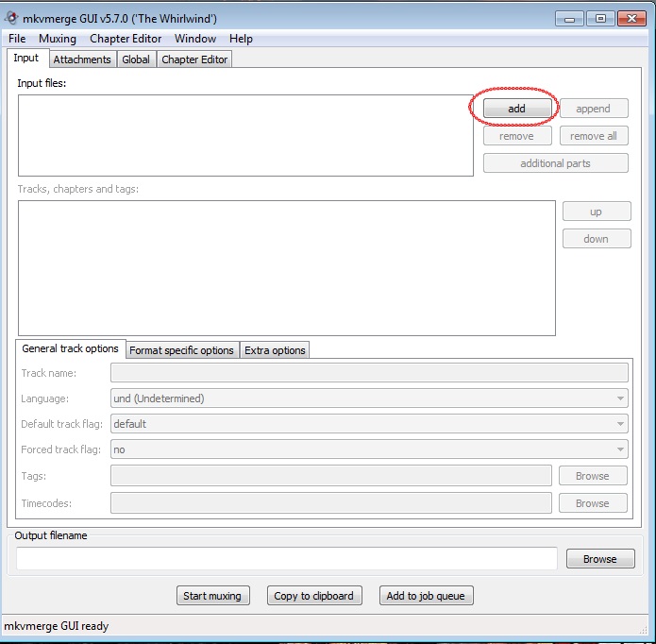Screen dimensions: 656x644
Task: Open the Window menu
Action: (195, 39)
